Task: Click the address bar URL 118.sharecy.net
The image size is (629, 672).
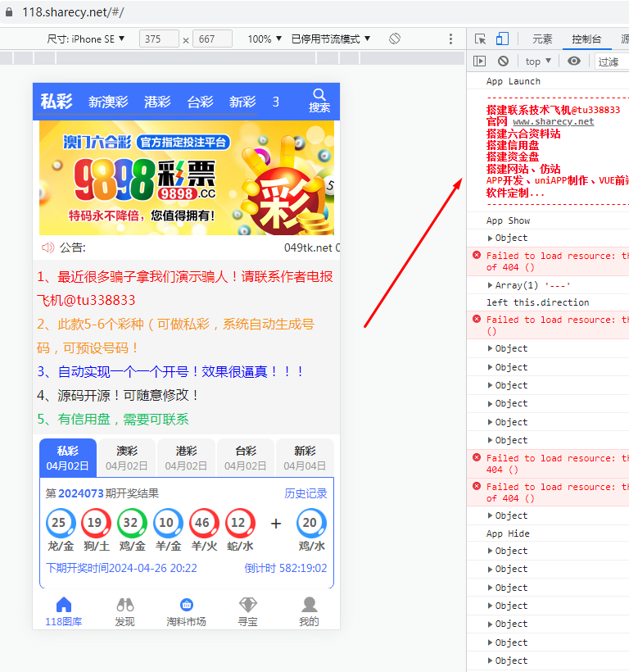Action: (73, 12)
